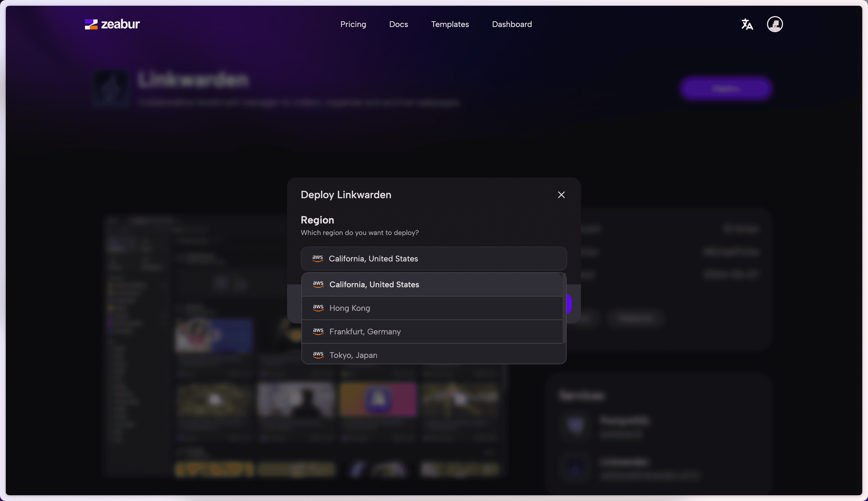Choose the Hong Kong region

(432, 308)
